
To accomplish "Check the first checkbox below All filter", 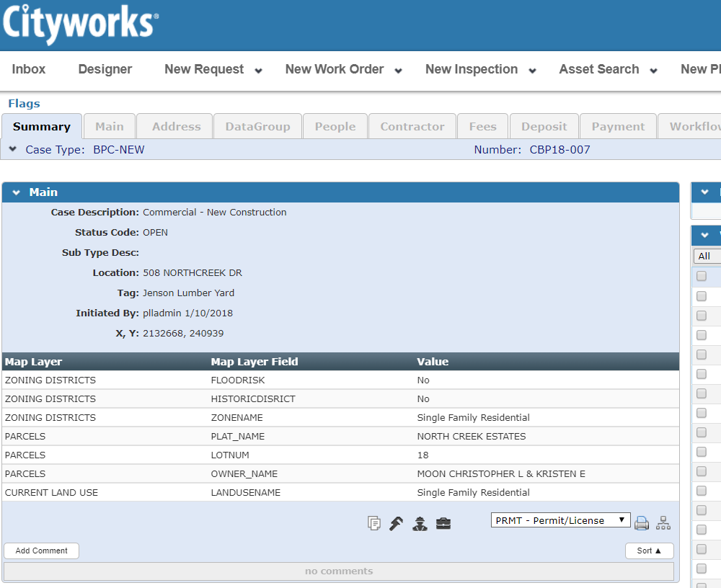I will (702, 277).
